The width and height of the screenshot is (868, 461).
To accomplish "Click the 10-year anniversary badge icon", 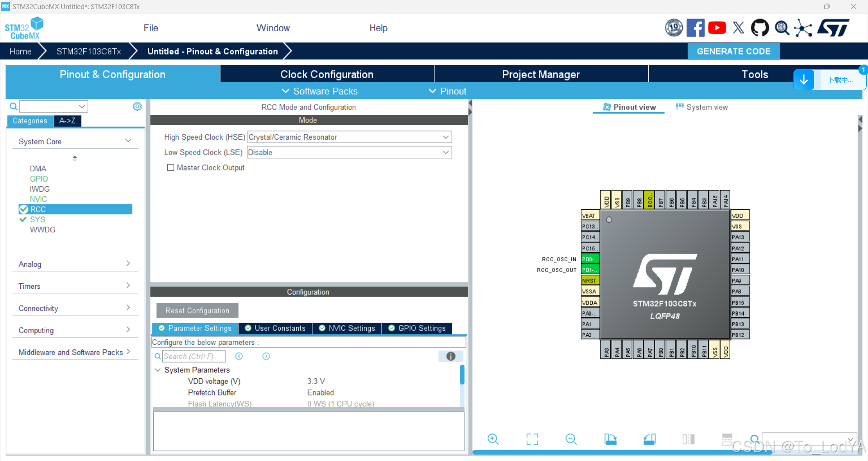I will click(x=674, y=28).
